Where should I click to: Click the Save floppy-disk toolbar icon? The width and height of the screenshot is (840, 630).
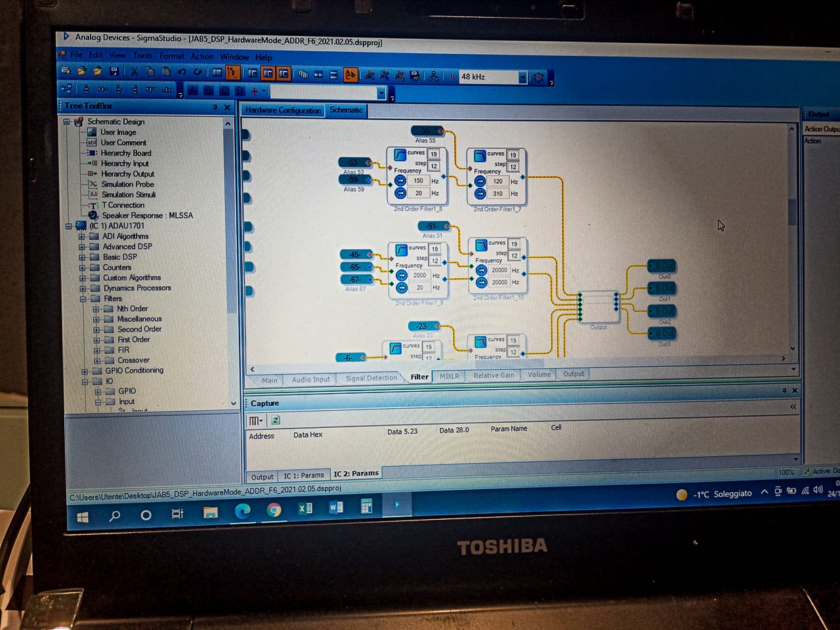pyautogui.click(x=114, y=71)
